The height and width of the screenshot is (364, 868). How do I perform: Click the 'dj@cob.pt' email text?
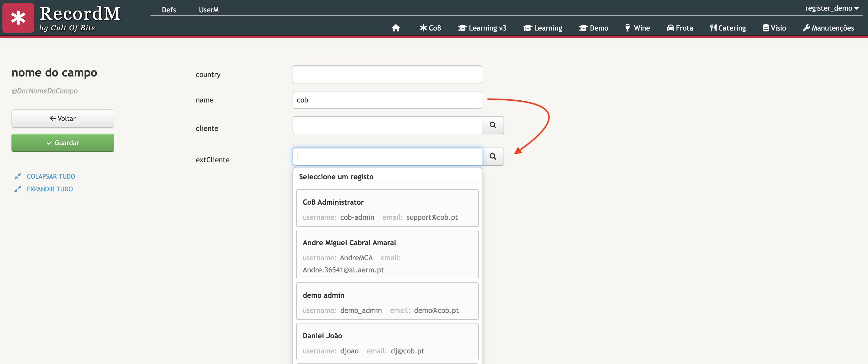[x=407, y=351]
